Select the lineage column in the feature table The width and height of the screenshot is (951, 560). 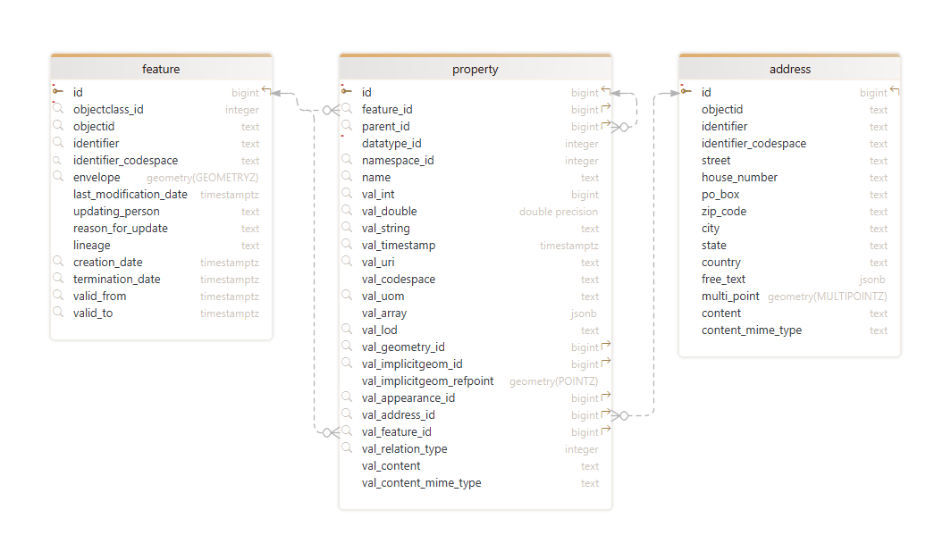pyautogui.click(x=91, y=245)
